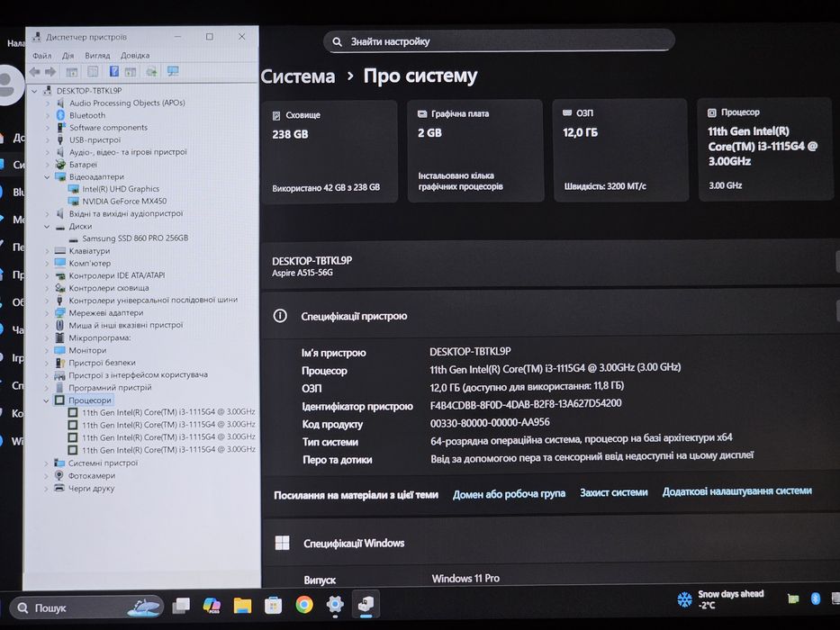Click the Aspire A515-56G model text
The width and height of the screenshot is (840, 630).
303,273
